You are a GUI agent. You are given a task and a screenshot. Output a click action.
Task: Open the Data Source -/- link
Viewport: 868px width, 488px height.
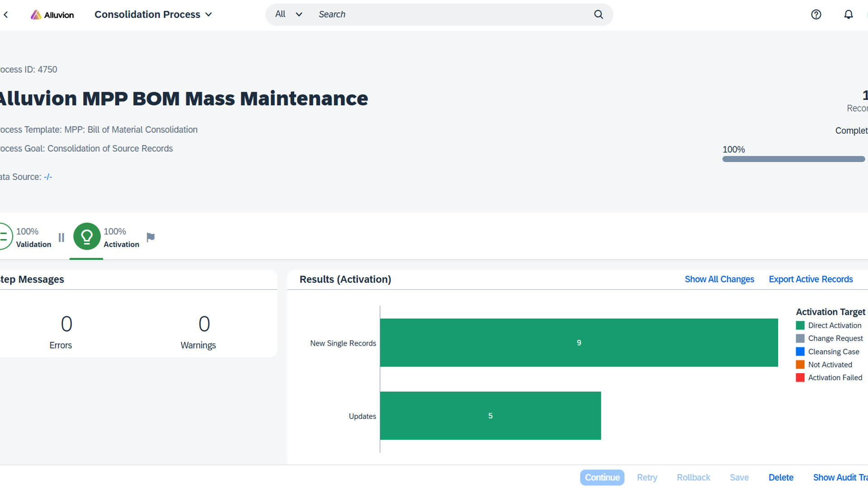(x=48, y=177)
